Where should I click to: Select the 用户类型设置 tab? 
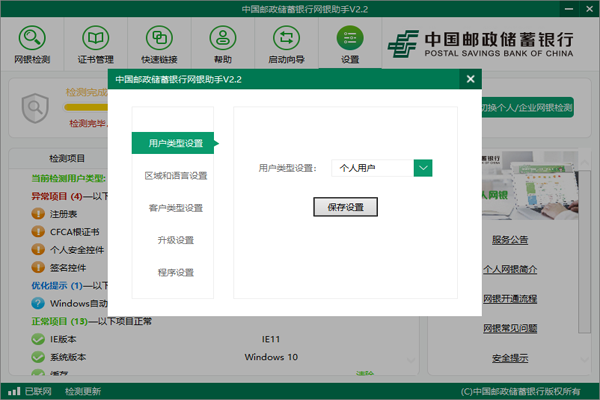point(175,143)
